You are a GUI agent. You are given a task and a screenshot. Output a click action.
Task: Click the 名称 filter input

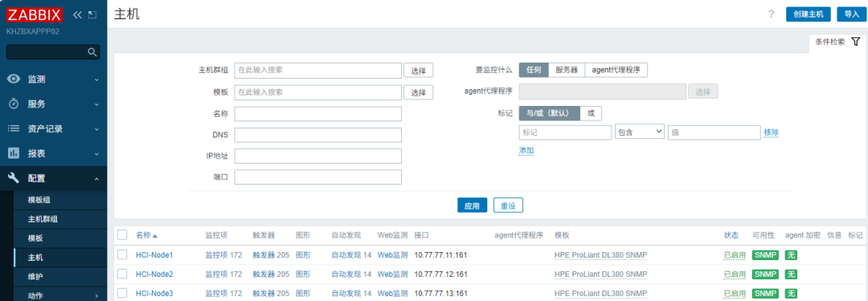tap(317, 114)
